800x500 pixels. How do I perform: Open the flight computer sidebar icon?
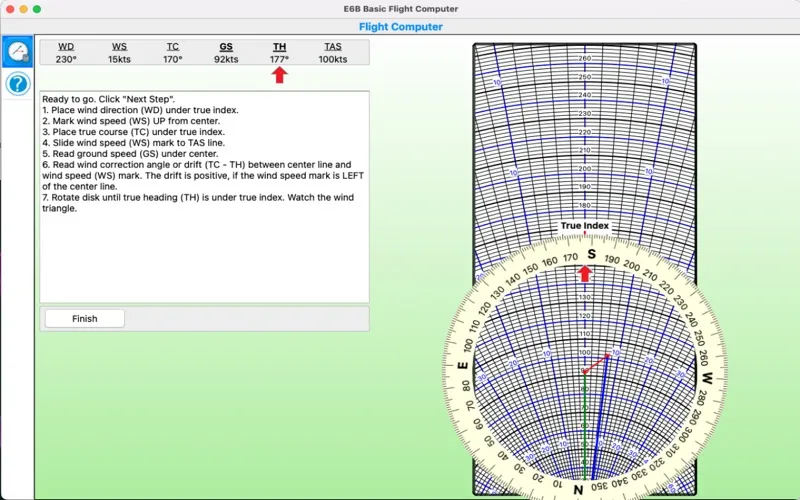tap(17, 52)
